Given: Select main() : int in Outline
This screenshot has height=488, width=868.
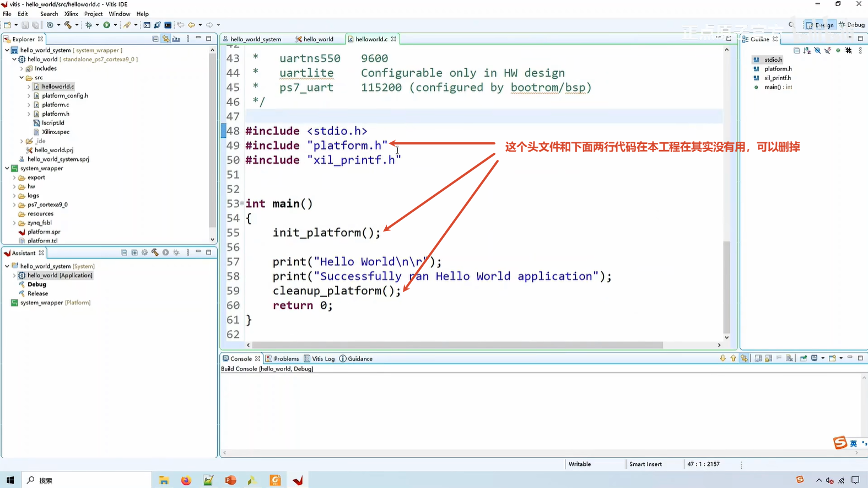Looking at the screenshot, I should point(778,87).
